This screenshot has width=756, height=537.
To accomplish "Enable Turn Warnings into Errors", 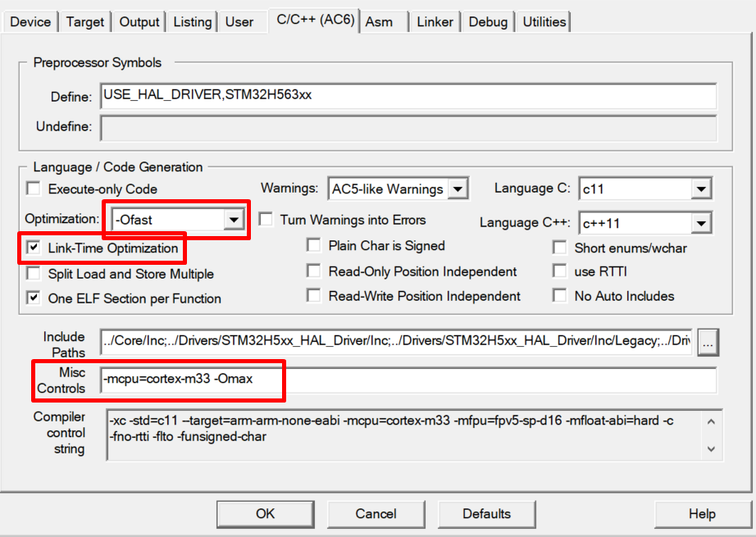I will pos(266,219).
